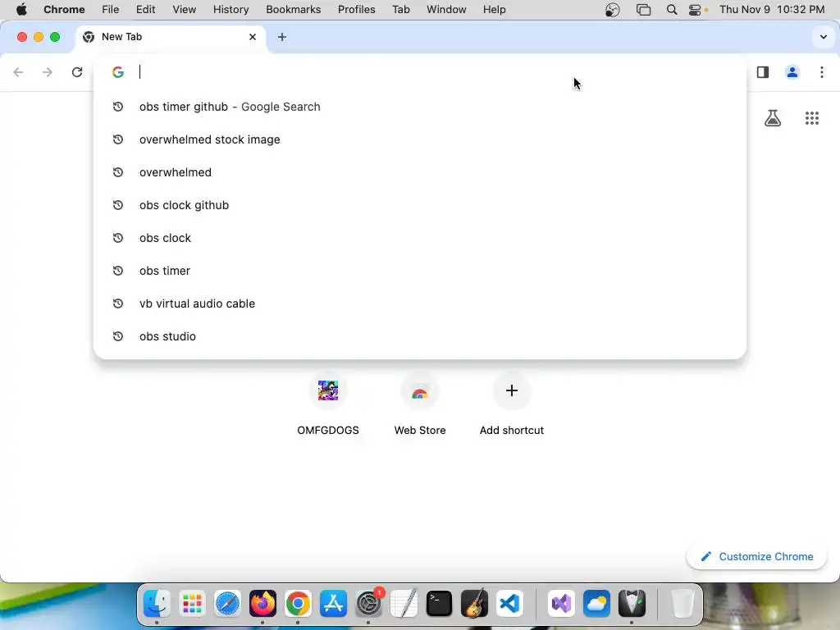Open the Chrome side panel
Viewport: 840px width, 630px height.
pyautogui.click(x=763, y=72)
